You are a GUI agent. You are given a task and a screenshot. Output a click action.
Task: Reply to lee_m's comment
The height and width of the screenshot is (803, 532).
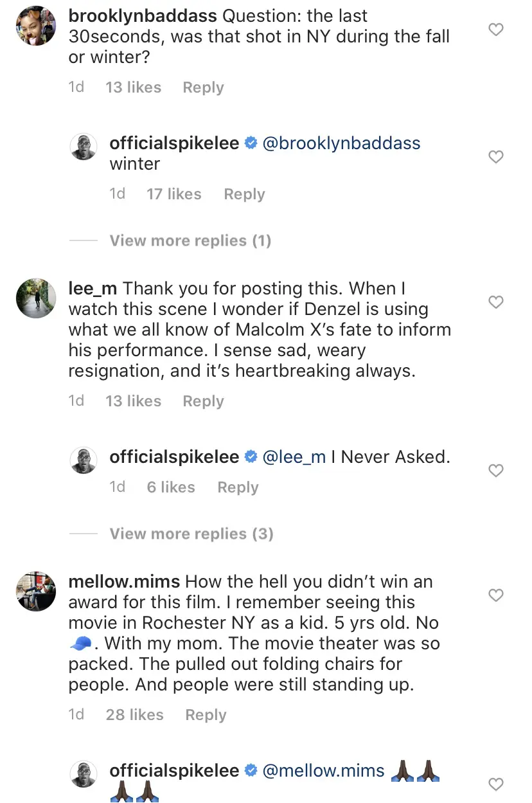click(203, 401)
